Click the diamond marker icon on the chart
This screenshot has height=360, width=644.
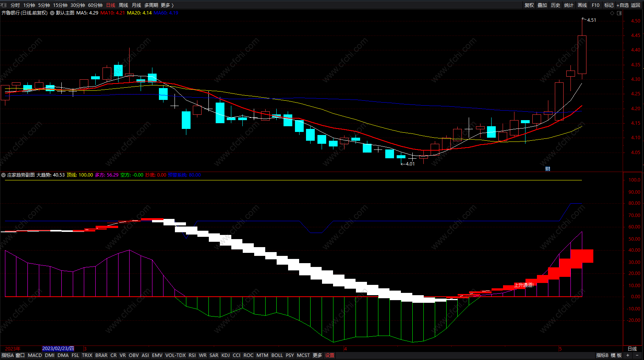(612, 13)
